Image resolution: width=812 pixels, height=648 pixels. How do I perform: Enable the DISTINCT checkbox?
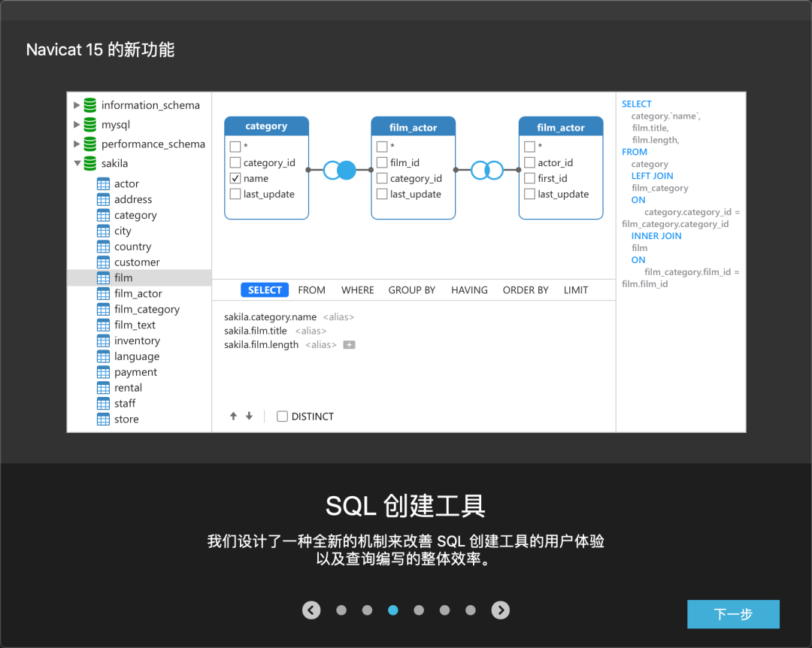point(282,416)
